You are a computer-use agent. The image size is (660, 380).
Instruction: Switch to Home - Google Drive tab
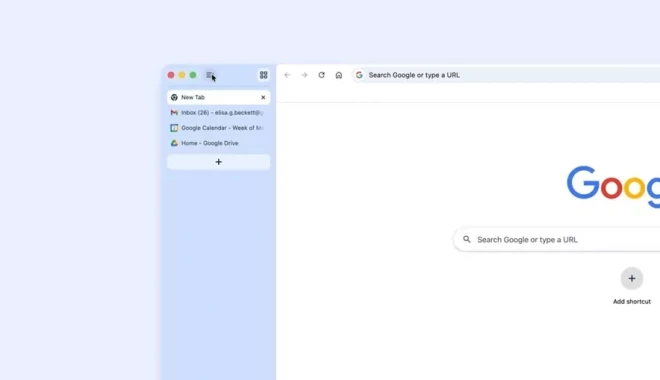[x=218, y=143]
